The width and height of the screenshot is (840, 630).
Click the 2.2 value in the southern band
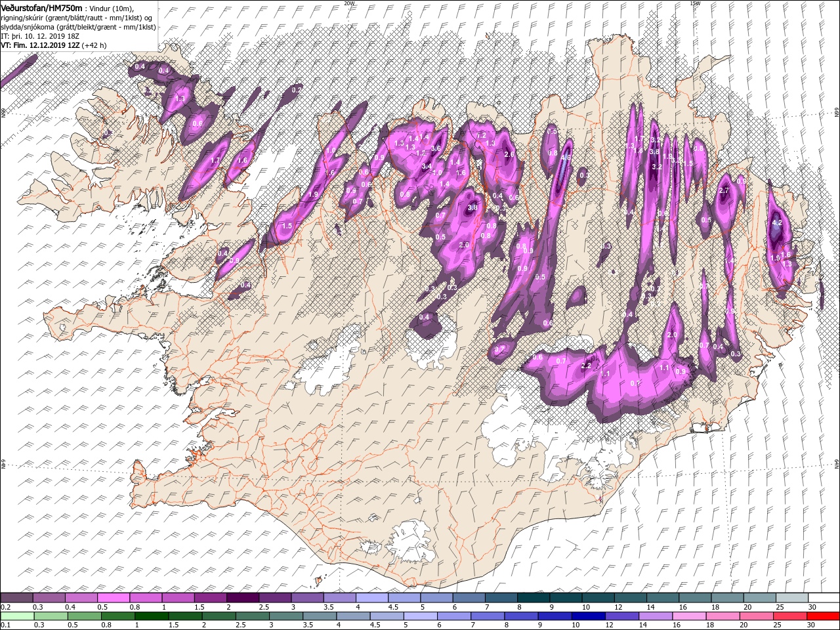[x=587, y=366]
